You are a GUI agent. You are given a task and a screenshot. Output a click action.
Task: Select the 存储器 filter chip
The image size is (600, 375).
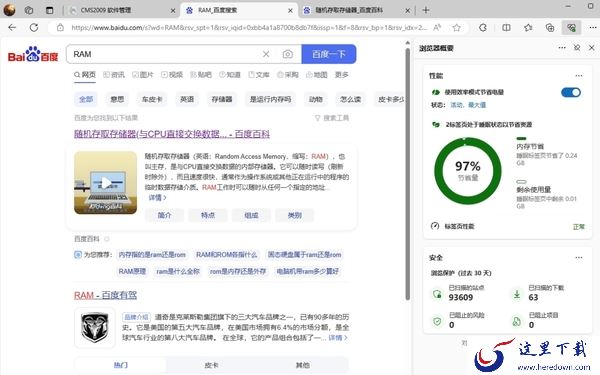point(222,99)
